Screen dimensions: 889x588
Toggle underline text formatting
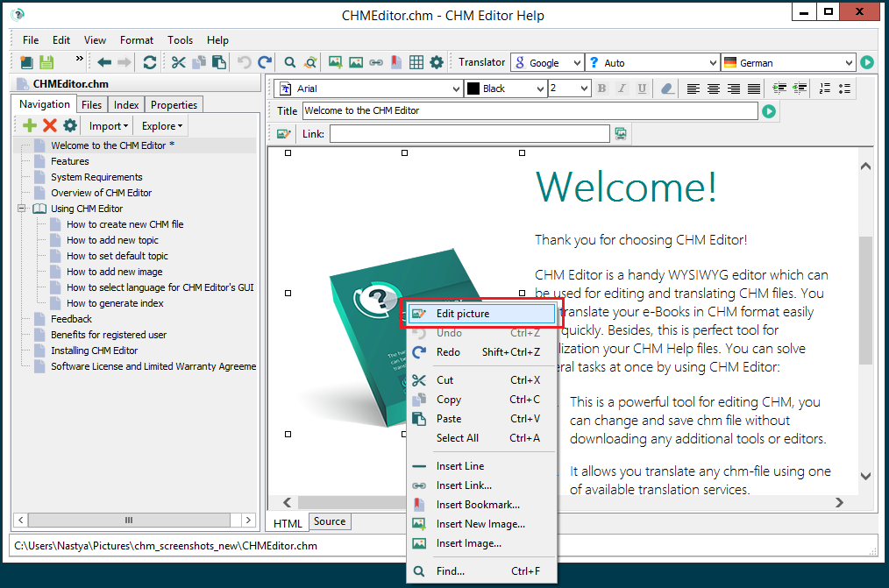tap(642, 88)
